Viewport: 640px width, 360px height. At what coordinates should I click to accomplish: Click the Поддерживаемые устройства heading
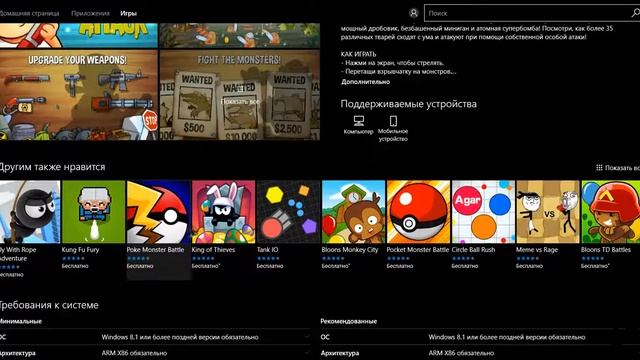tap(409, 104)
